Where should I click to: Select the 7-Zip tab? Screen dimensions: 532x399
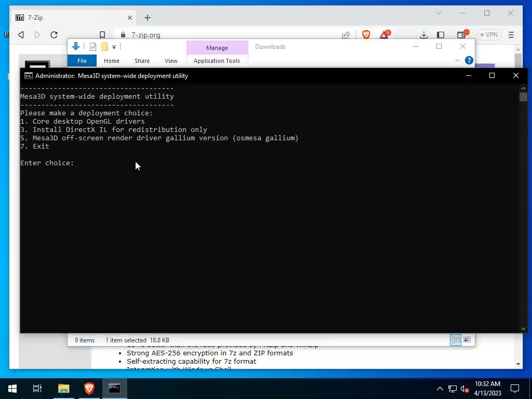74,18
